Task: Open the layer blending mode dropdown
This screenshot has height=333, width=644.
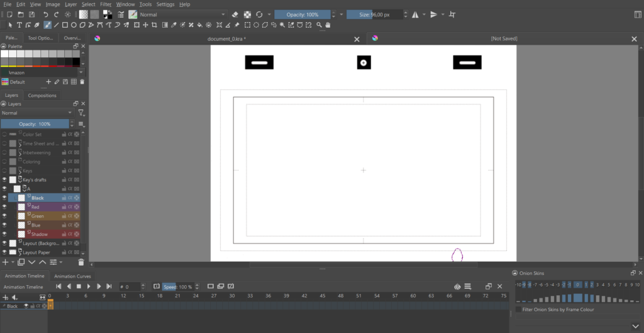Action: pos(37,113)
